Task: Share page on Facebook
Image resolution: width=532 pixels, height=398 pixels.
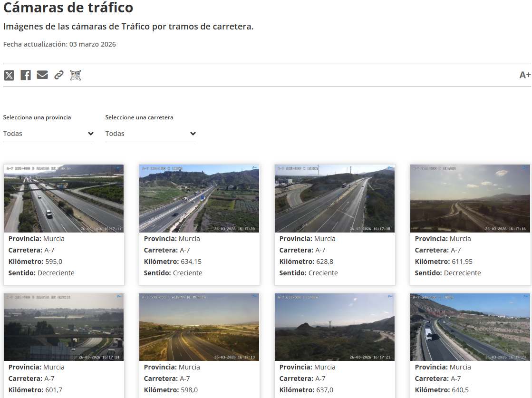Action: tap(26, 75)
